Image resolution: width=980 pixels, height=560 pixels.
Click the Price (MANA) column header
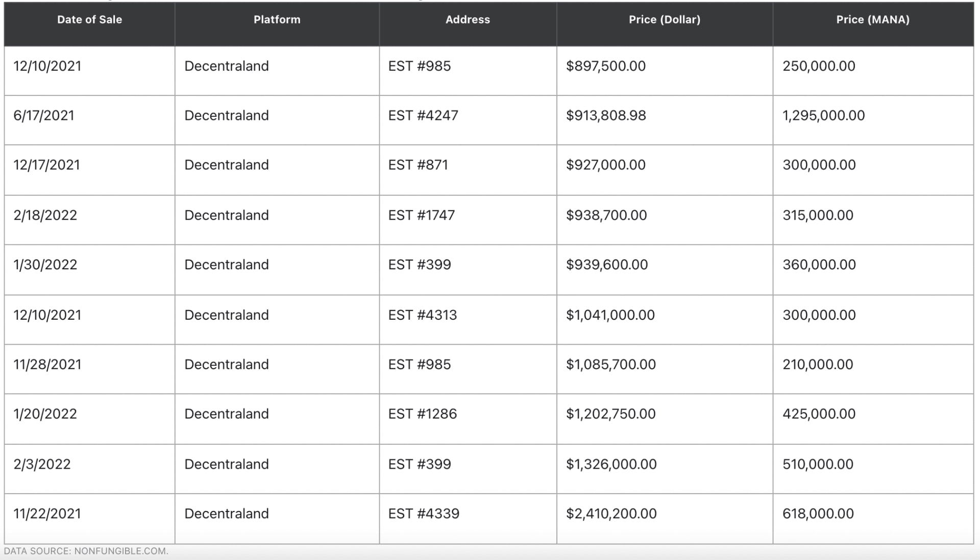point(872,20)
